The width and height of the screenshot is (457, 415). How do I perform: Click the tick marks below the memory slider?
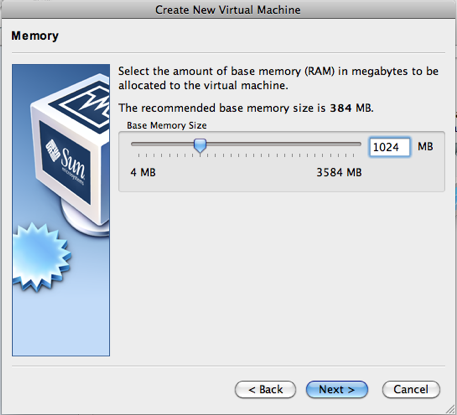click(246, 155)
